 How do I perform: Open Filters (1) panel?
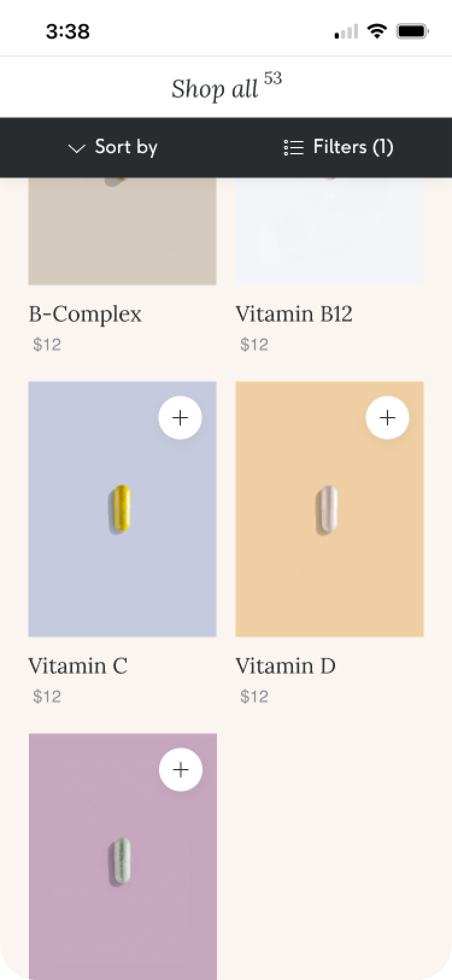click(338, 147)
